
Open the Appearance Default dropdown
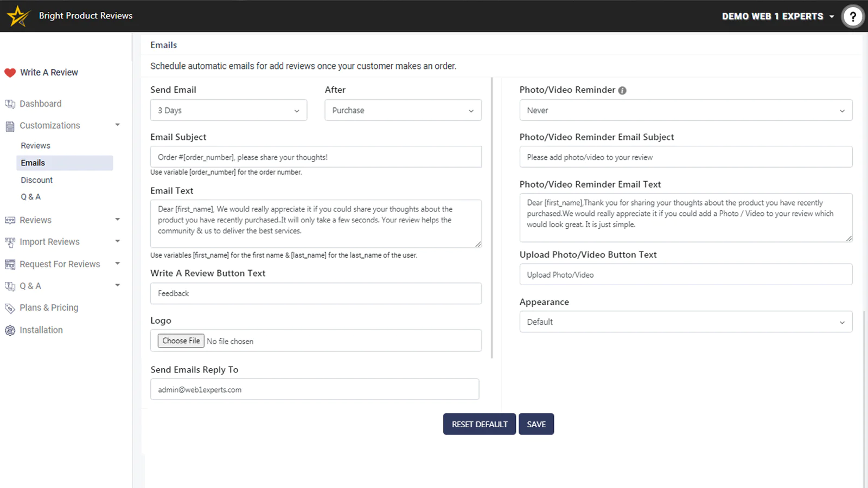click(685, 322)
